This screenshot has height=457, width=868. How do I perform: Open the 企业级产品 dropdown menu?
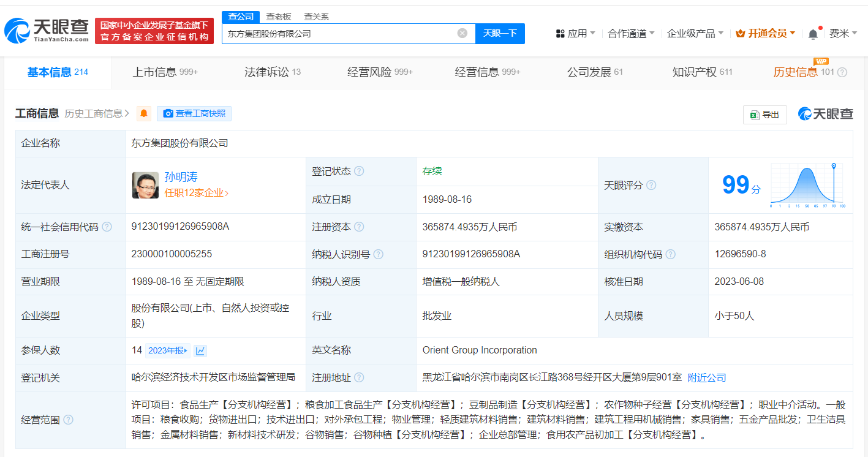[693, 33]
